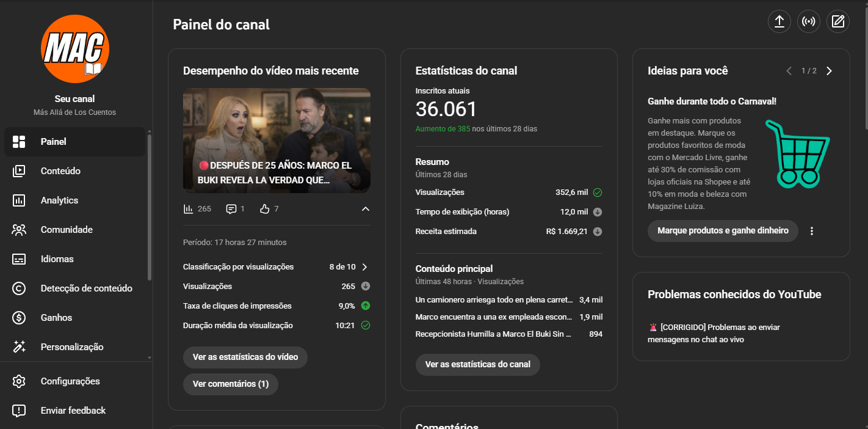Open the Analytics menu item
868x429 pixels.
coord(59,200)
